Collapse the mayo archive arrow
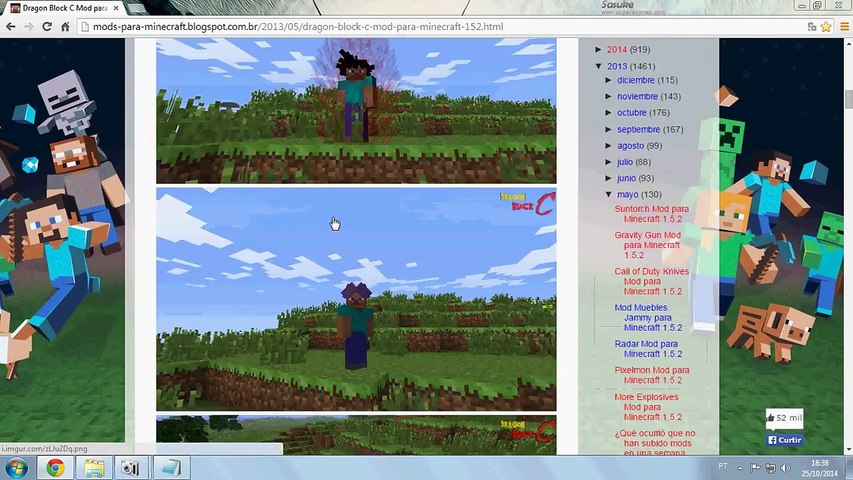853x480 pixels. coord(609,194)
